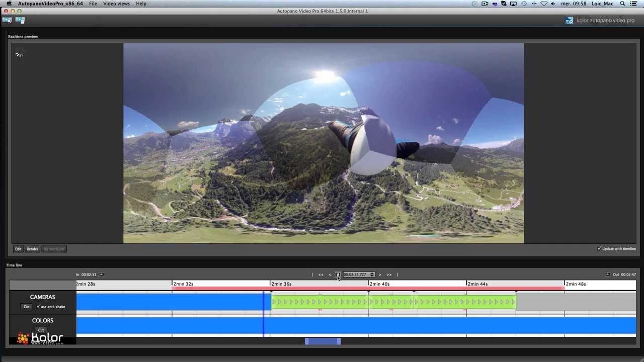The width and height of the screenshot is (644, 362).
Task: Jump to selection end bracket
Action: coord(397,275)
